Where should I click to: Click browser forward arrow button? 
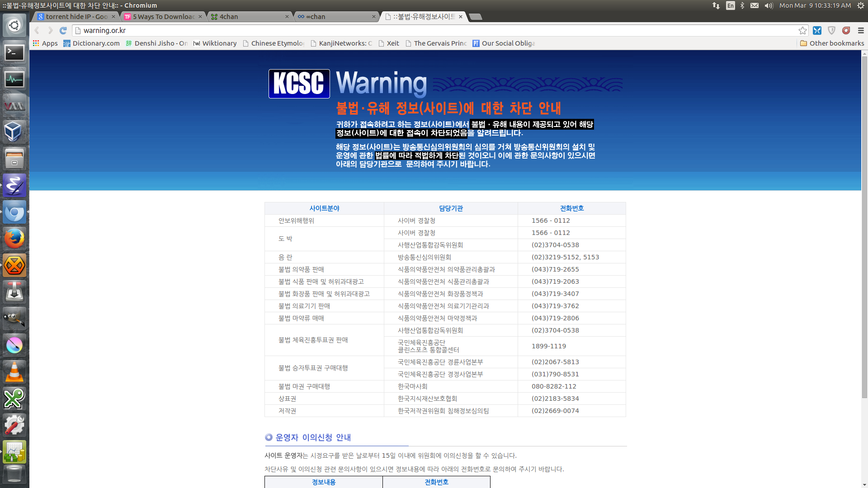[x=50, y=30]
